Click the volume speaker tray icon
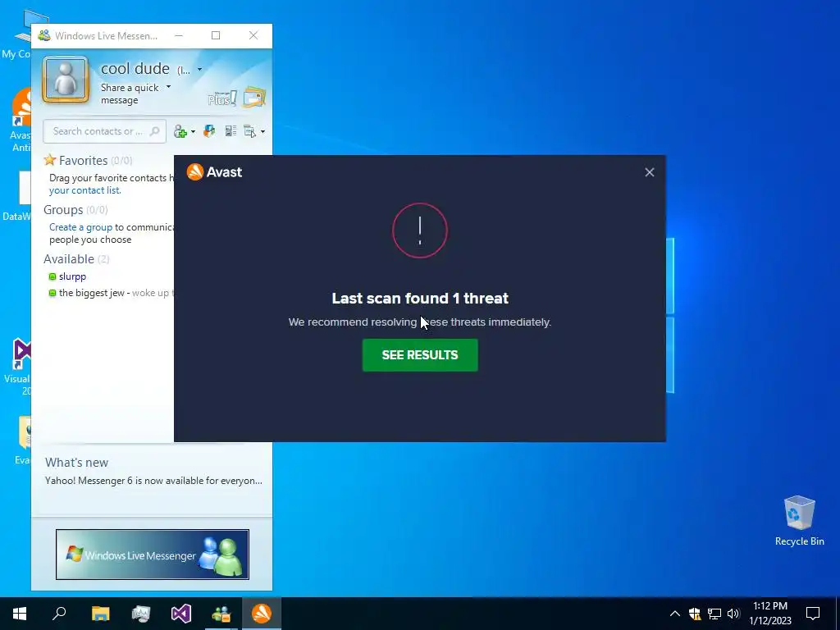 [733, 614]
